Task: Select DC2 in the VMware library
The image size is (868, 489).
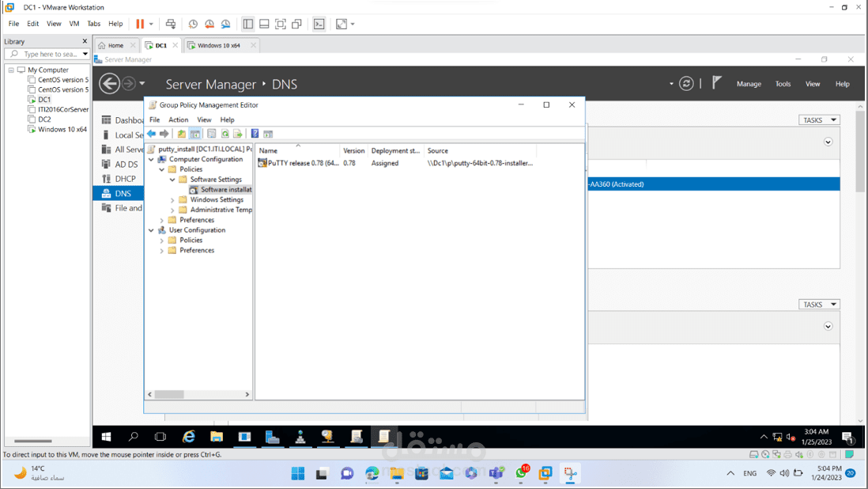Action: 44,119
